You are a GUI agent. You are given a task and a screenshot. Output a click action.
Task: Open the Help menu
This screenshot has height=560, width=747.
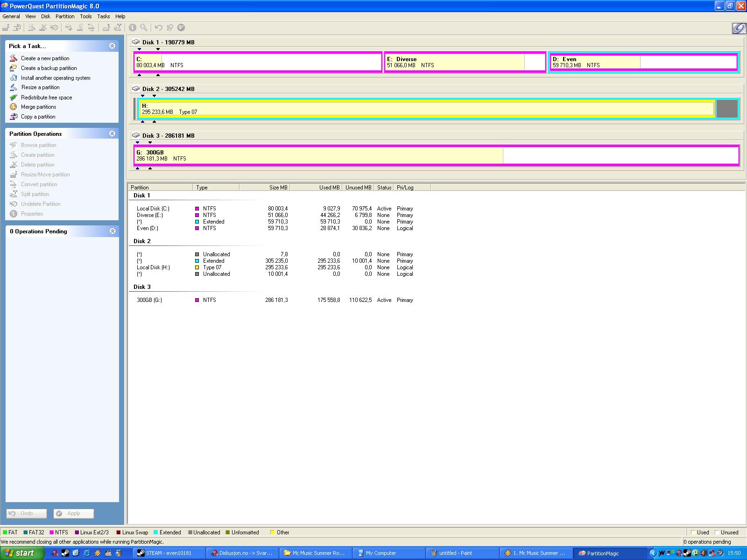click(x=120, y=16)
